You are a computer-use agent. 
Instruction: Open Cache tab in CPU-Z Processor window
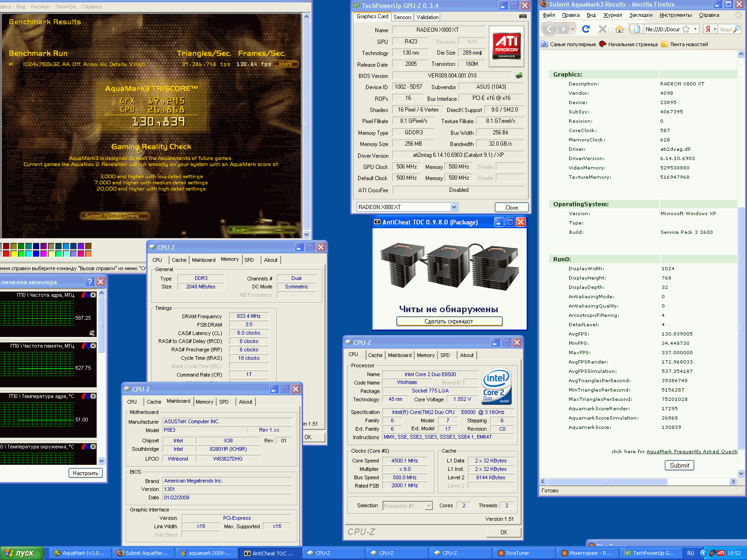(375, 355)
